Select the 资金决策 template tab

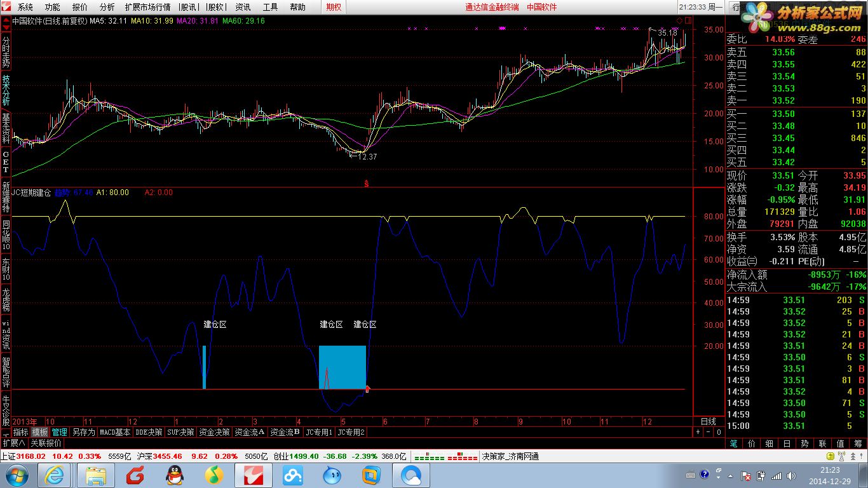click(215, 432)
